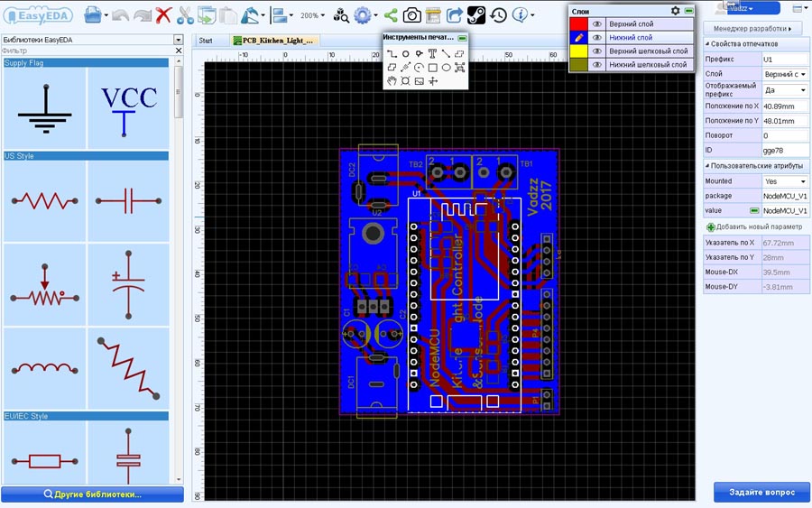Click the Фильтр library filter field
Image resolution: width=812 pixels, height=508 pixels.
point(87,51)
